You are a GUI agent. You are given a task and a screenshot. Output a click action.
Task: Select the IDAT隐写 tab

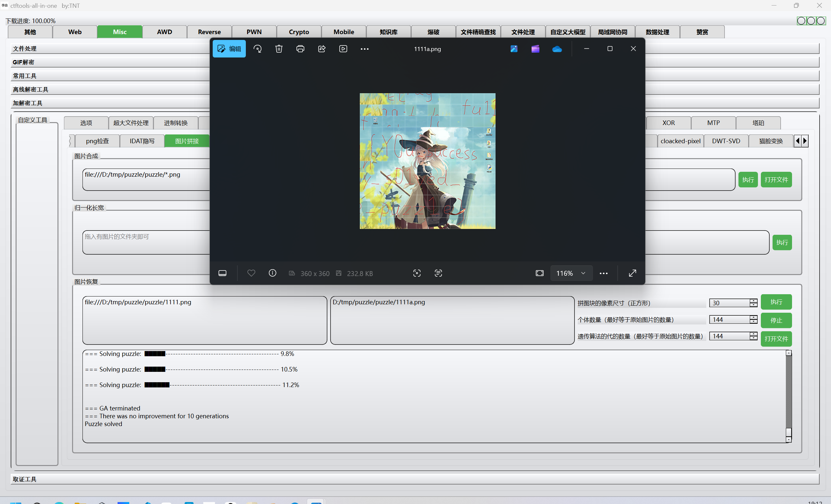pyautogui.click(x=142, y=141)
